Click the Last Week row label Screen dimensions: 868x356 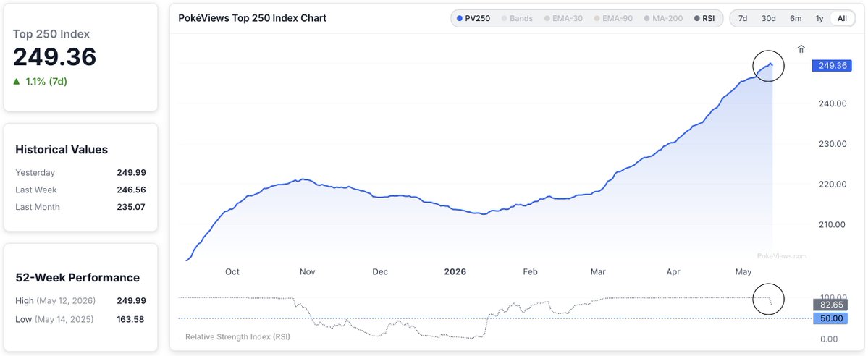(x=36, y=190)
